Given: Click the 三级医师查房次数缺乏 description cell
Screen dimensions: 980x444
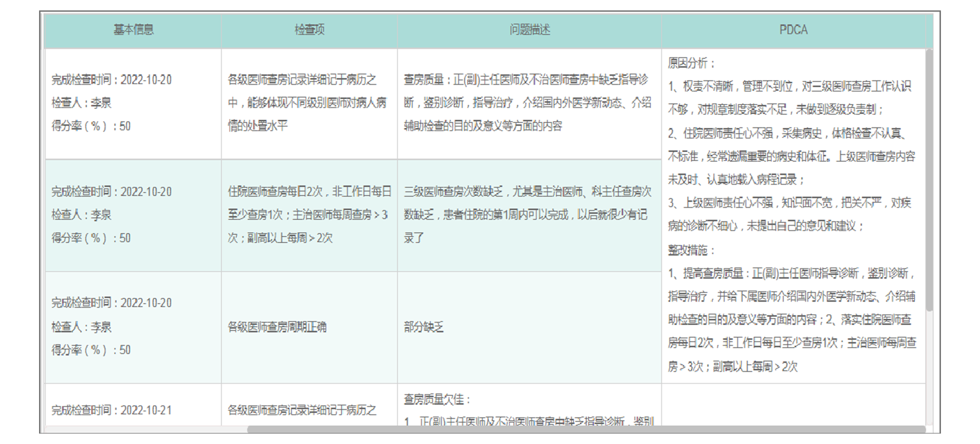Looking at the screenshot, I should (527, 215).
